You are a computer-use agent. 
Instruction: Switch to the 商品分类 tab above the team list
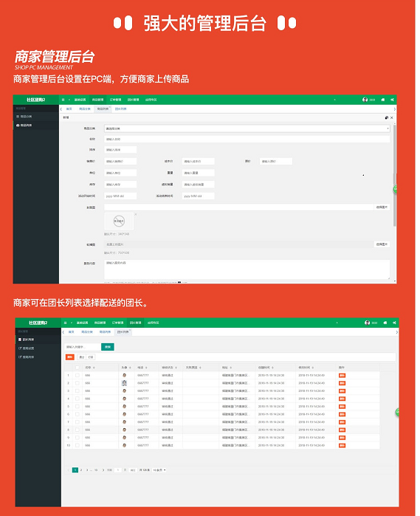click(x=87, y=332)
